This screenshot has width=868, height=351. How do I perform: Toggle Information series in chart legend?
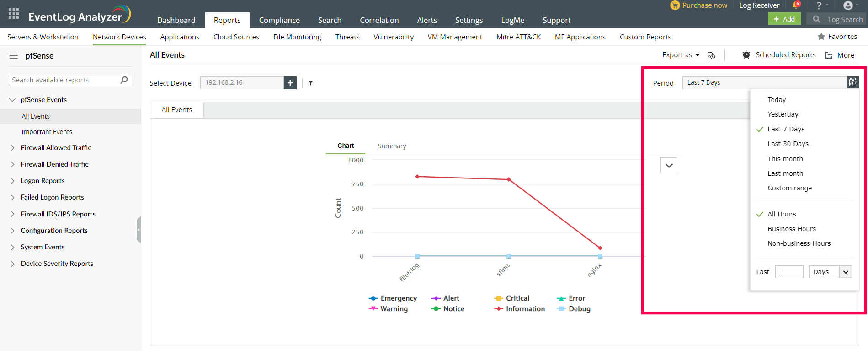point(519,309)
